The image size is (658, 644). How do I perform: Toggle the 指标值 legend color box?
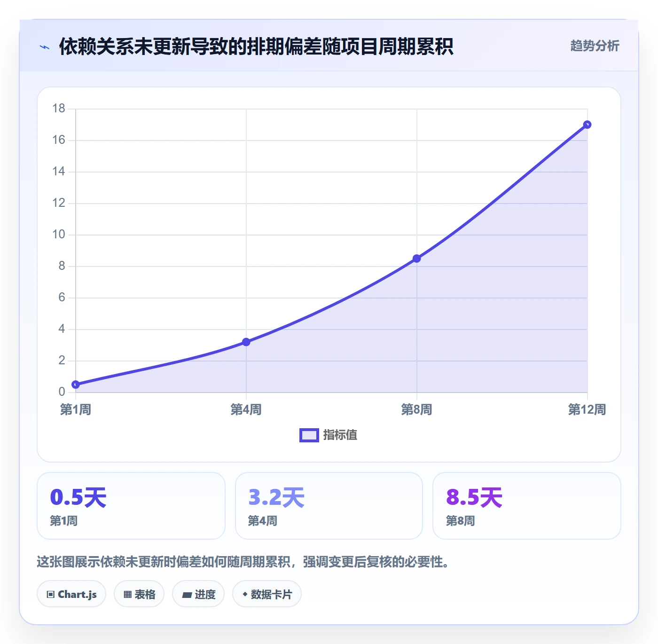[x=309, y=435]
